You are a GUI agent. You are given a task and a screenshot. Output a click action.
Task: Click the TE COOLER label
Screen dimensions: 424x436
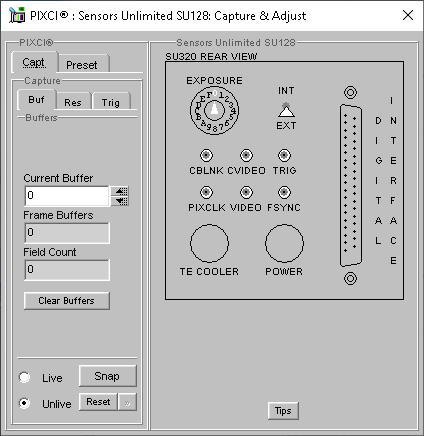[x=209, y=272]
